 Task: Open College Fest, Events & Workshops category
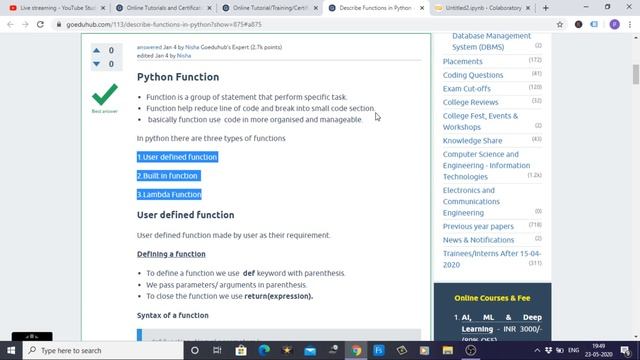coord(480,121)
